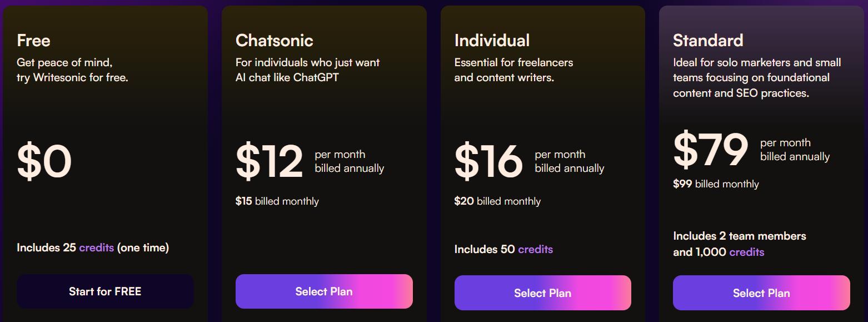This screenshot has height=322, width=868.
Task: Click the Standard plan heading
Action: point(708,40)
